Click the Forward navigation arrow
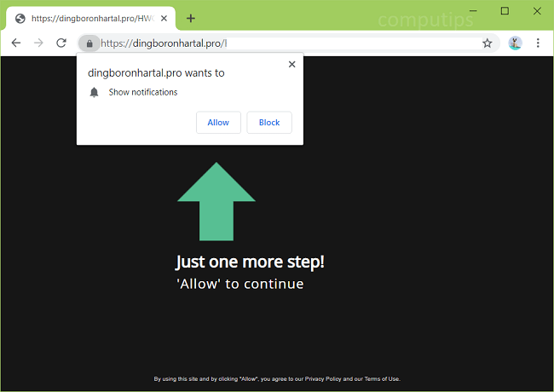 pos(38,43)
